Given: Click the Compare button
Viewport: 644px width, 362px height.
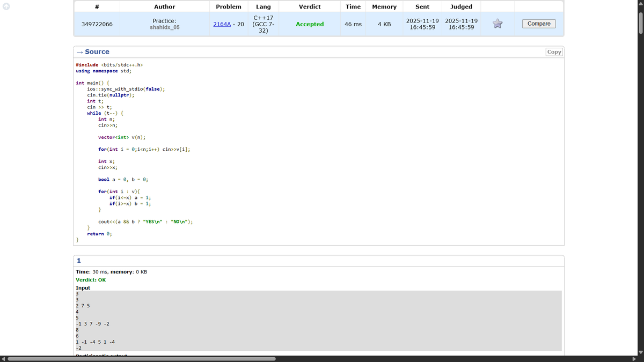Looking at the screenshot, I should (x=539, y=24).
